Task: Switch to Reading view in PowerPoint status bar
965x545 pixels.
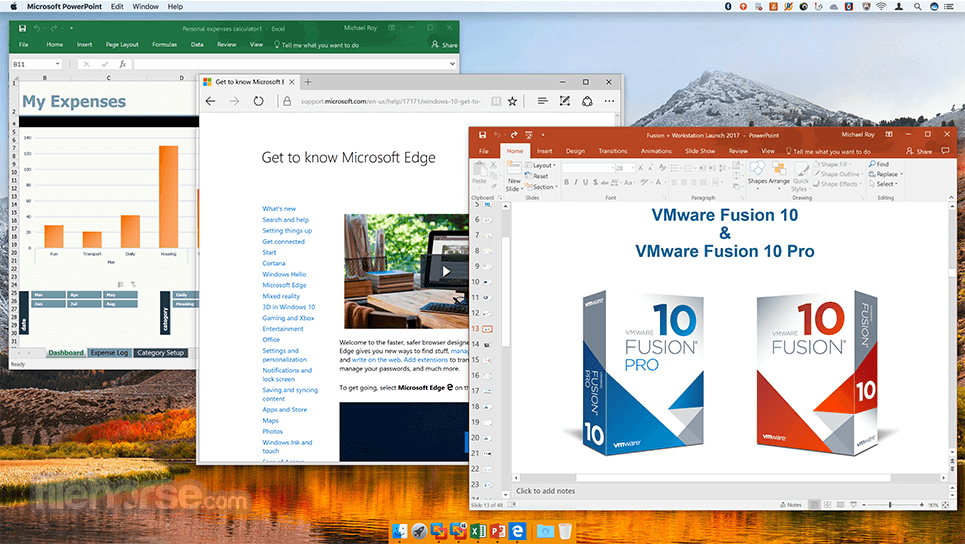Action: coord(840,504)
